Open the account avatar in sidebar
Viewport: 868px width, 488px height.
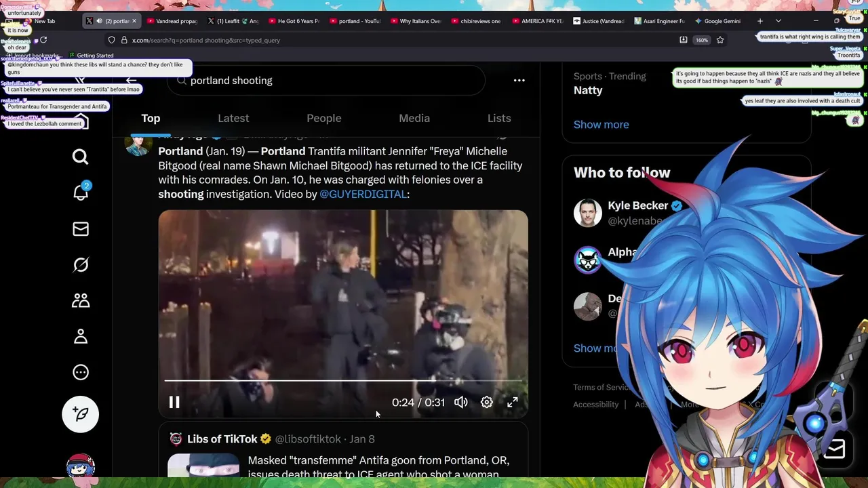point(80,466)
